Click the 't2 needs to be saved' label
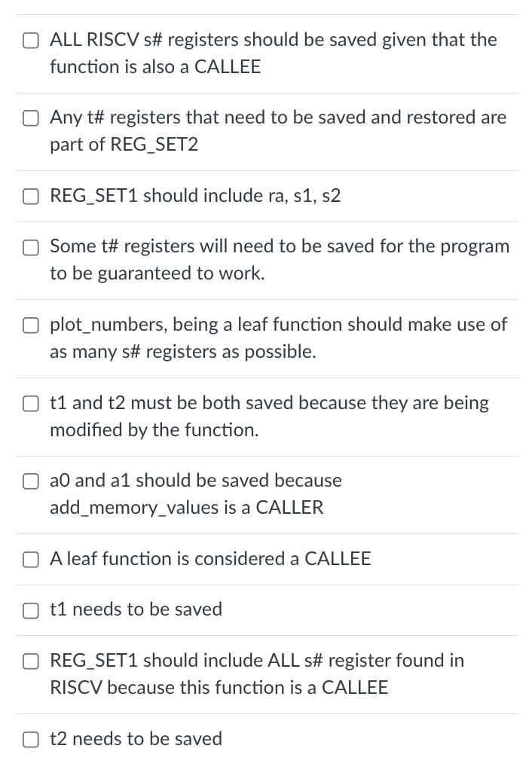Viewport: 532px width, 776px height. coord(136,739)
